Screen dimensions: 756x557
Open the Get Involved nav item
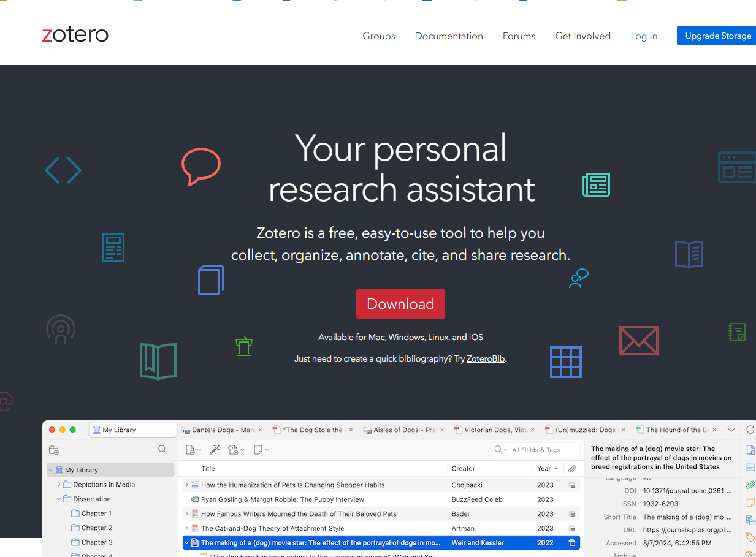tap(583, 36)
